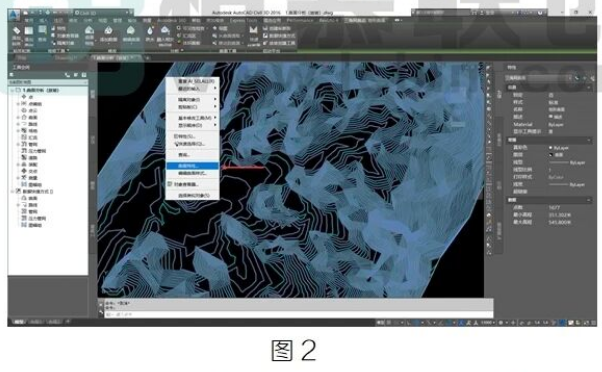
Task: Open 显示顺序 submenu in context menu
Action: tap(192, 126)
